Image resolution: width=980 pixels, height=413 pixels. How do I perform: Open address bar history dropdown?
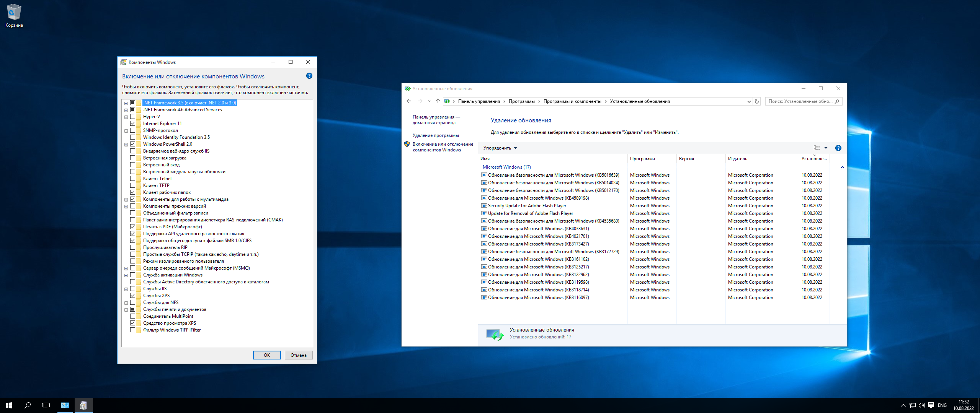coord(749,101)
